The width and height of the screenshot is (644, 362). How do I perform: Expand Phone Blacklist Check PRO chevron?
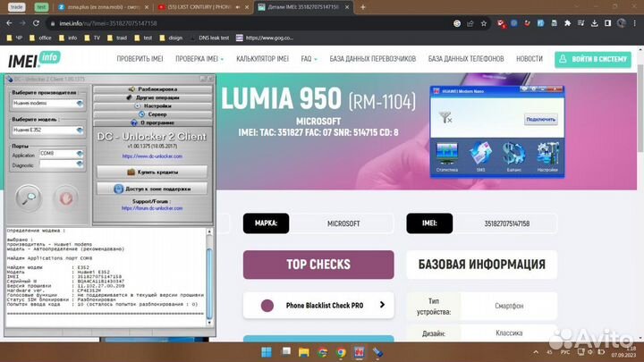(x=383, y=305)
